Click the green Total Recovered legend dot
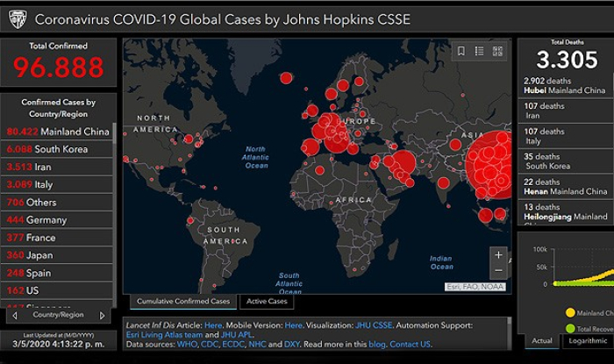This screenshot has height=364, width=614. tap(570, 328)
